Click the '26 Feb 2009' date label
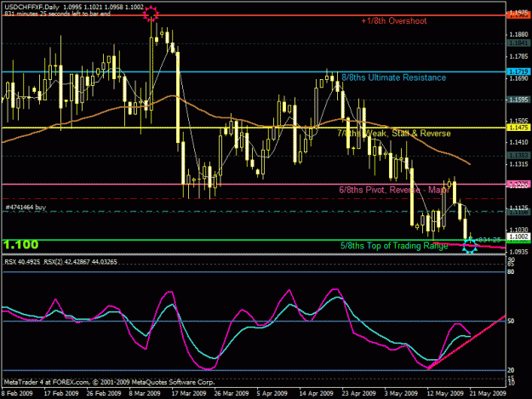The image size is (532, 399). tap(104, 393)
